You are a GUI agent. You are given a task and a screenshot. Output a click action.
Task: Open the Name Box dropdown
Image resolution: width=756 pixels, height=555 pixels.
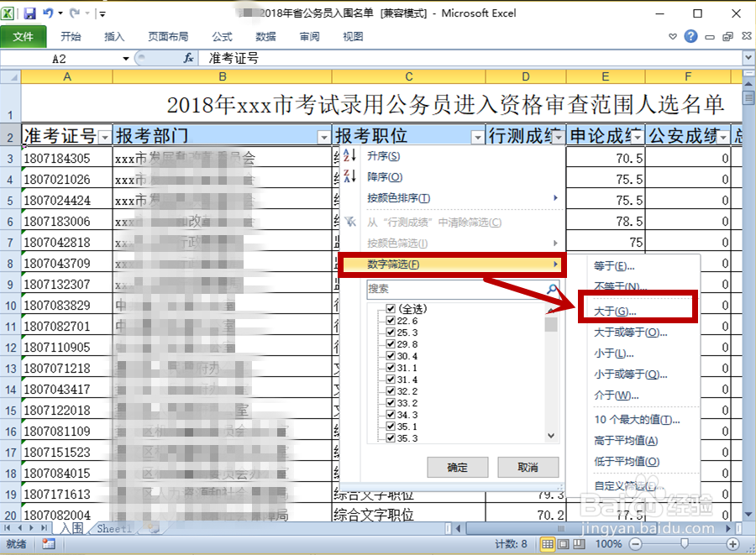126,58
